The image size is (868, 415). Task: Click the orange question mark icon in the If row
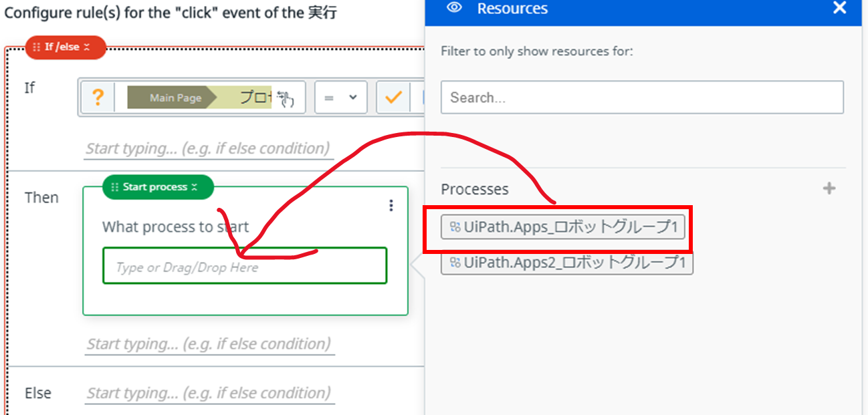pyautogui.click(x=98, y=98)
